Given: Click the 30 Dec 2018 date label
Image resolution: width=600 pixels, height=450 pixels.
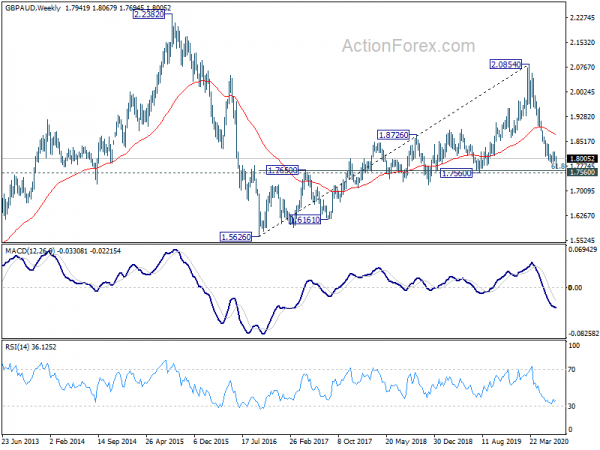Looking at the screenshot, I should 453,441.
